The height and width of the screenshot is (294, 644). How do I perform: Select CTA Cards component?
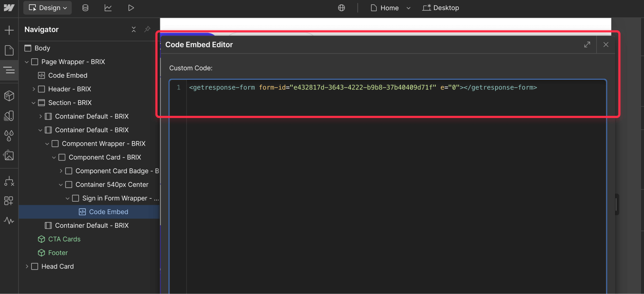pos(89,239)
